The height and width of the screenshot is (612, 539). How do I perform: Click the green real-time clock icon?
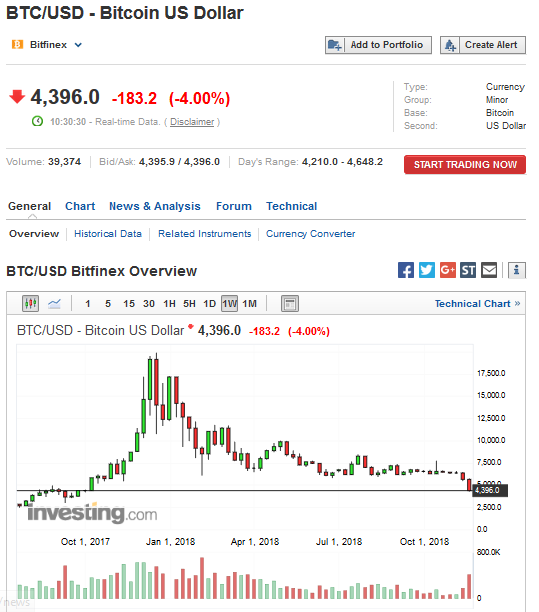coord(37,121)
